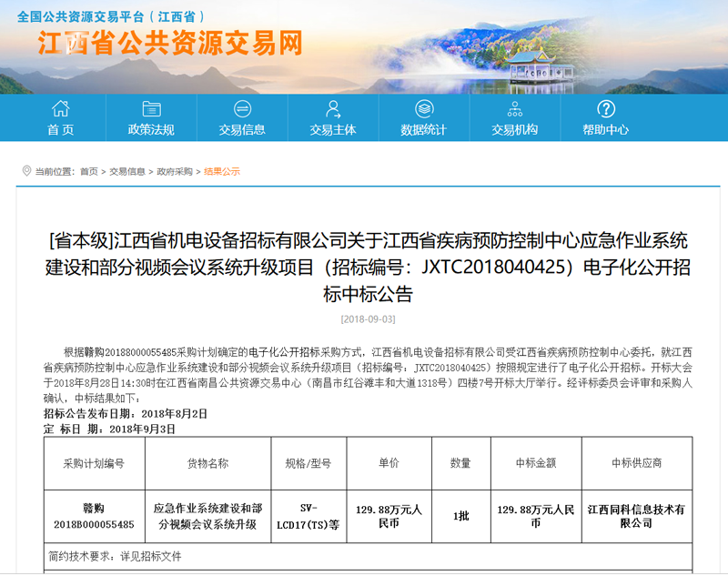Click the 数量 column header
The image size is (728, 576).
click(x=461, y=463)
